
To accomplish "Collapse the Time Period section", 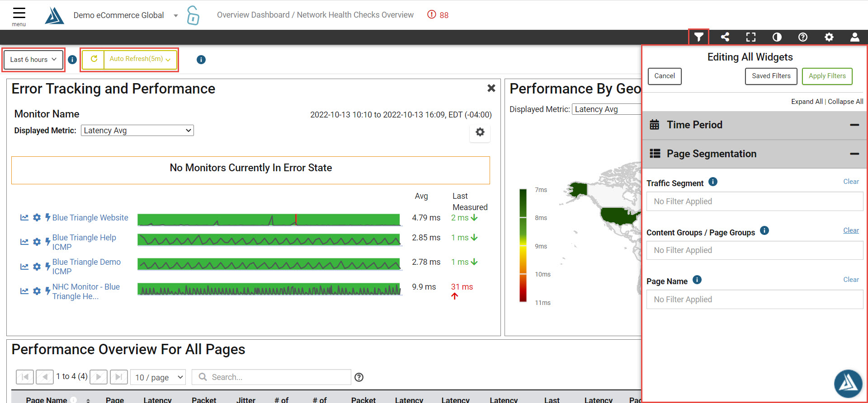I will click(854, 125).
